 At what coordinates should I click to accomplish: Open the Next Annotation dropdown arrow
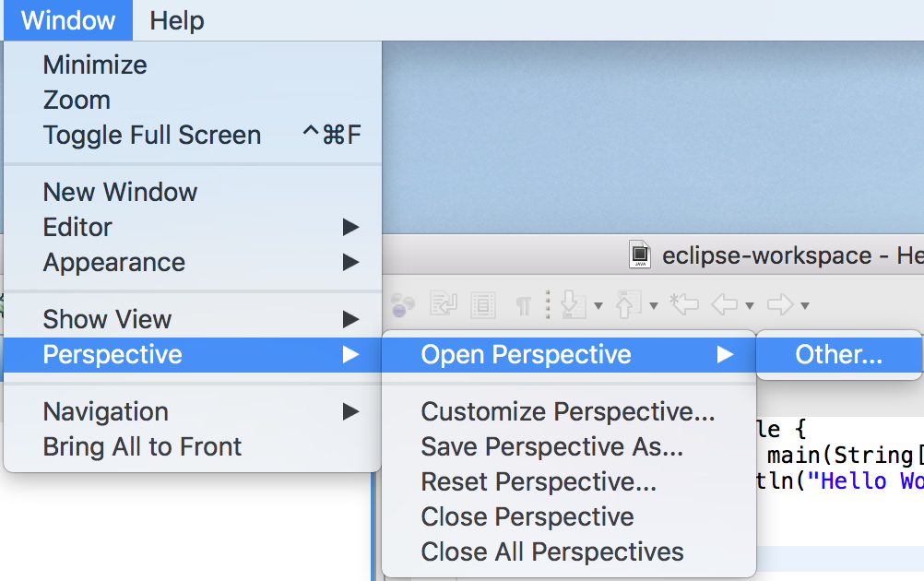[x=598, y=306]
